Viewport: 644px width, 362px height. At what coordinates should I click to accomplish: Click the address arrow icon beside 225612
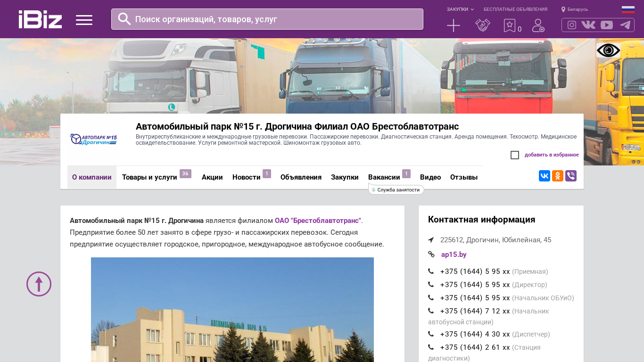[431, 240]
